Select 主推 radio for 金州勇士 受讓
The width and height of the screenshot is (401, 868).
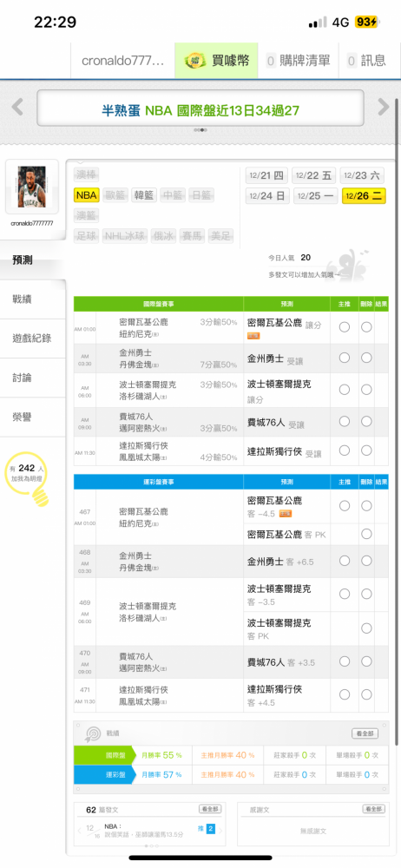point(345,358)
